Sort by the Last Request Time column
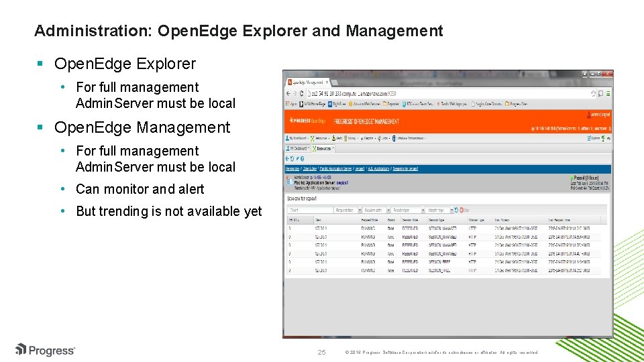The image size is (644, 362). (x=559, y=220)
